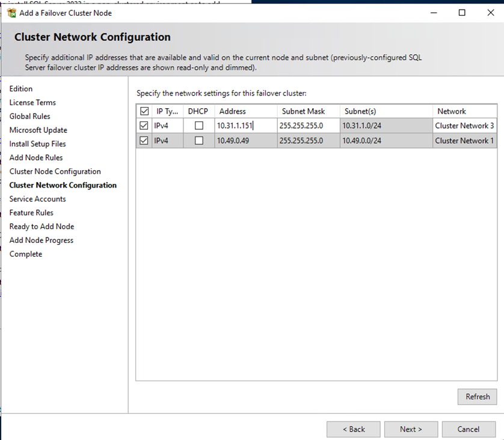This screenshot has width=504, height=440.
Task: Maximize the Add a Failover Cluster Node window
Action: point(462,13)
